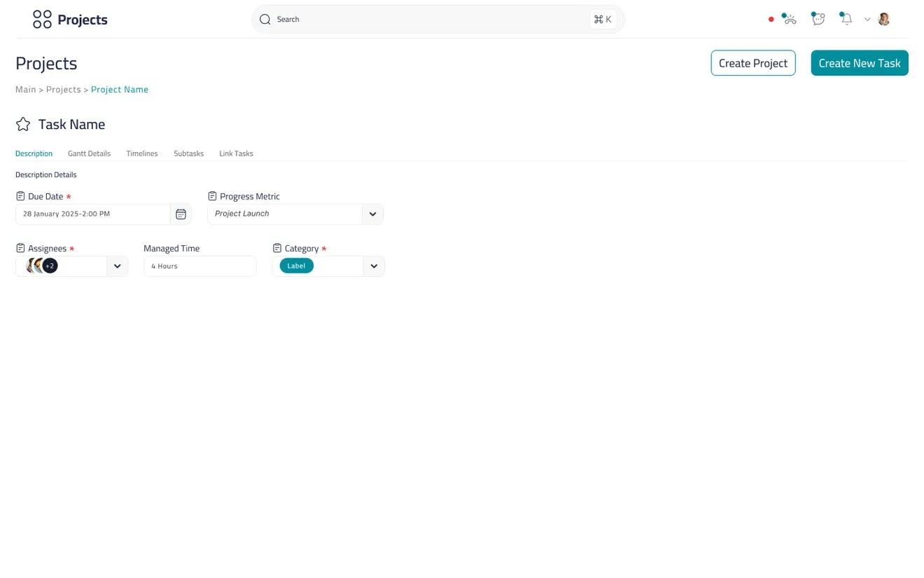
Task: Click the user profile avatar
Action: click(x=884, y=19)
